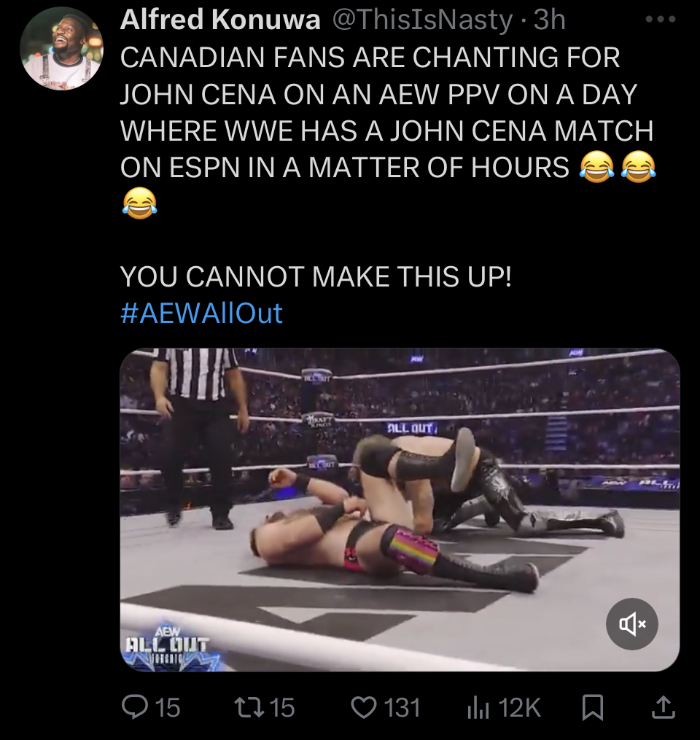
Task: Open Alfred Konuwa's profile picture
Action: [62, 49]
